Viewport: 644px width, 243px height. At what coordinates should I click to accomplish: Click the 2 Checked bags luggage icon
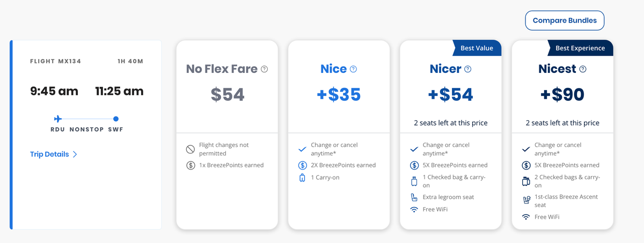point(525,181)
